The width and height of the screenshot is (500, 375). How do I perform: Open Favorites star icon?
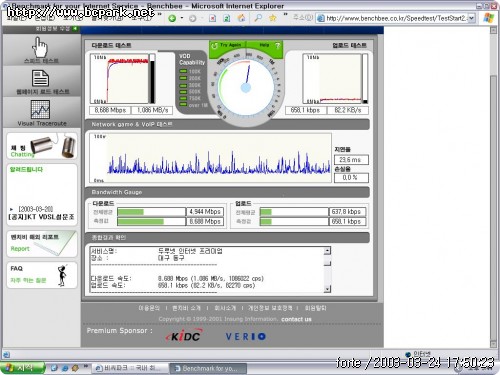coord(273,18)
